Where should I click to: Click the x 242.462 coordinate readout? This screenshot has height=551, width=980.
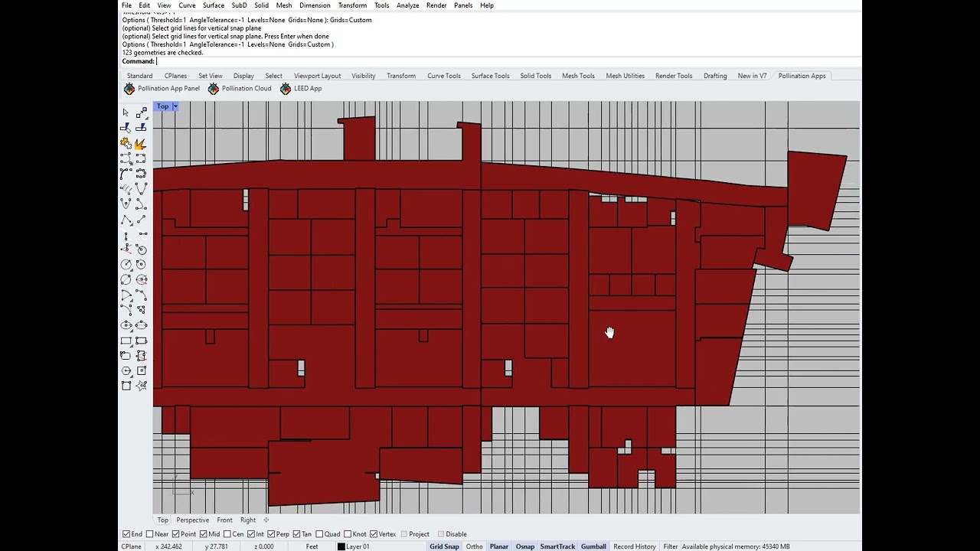pos(168,546)
